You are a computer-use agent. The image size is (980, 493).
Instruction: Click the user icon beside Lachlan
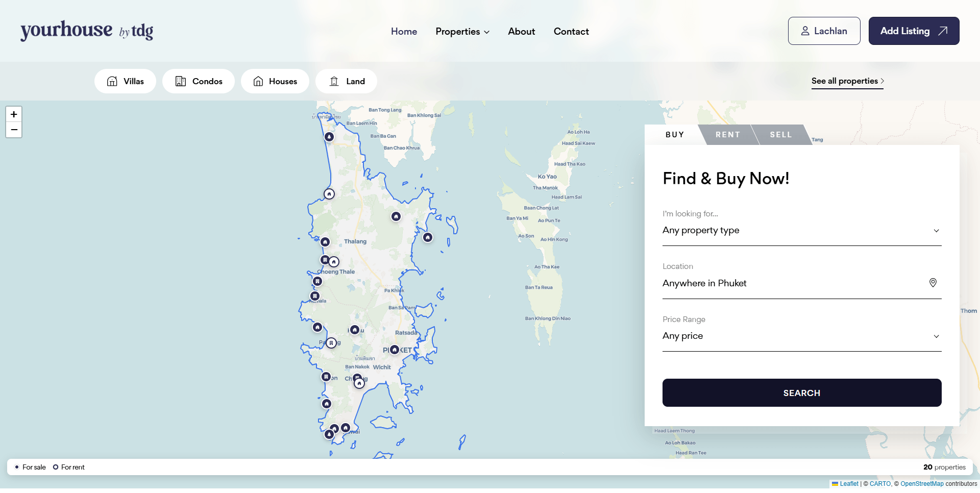tap(805, 31)
